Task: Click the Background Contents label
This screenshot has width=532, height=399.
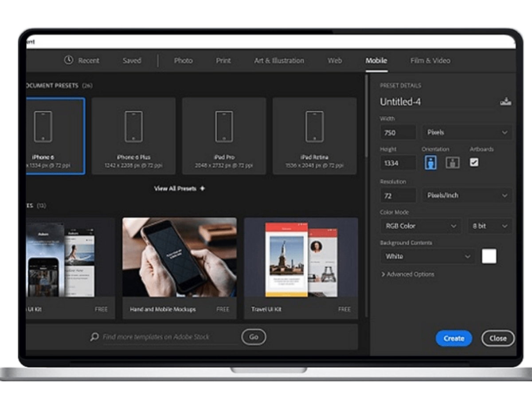Action: point(406,243)
